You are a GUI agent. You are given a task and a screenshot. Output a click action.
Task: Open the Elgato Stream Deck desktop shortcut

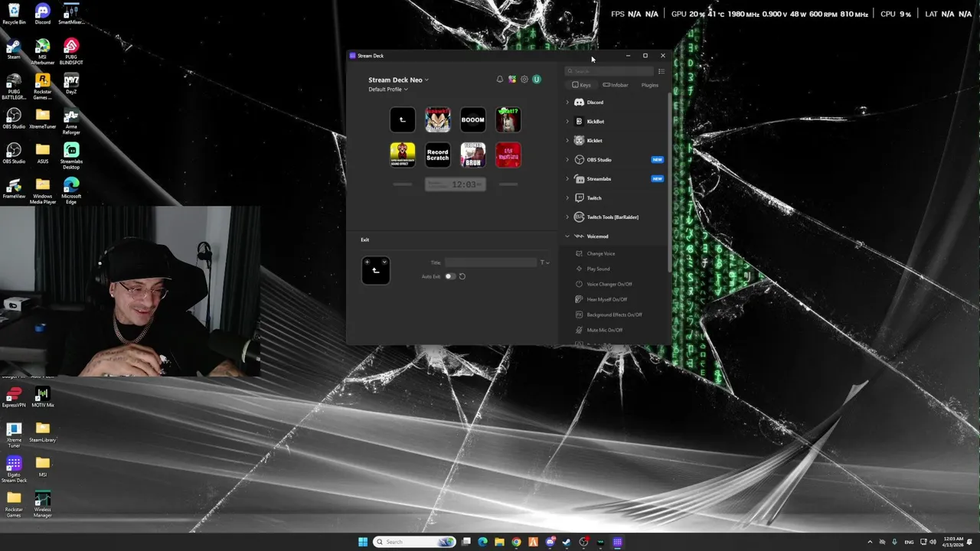pyautogui.click(x=14, y=469)
